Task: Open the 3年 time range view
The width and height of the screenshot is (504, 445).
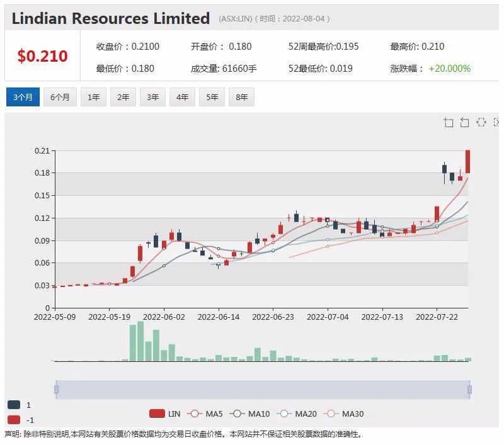Action: (x=152, y=97)
